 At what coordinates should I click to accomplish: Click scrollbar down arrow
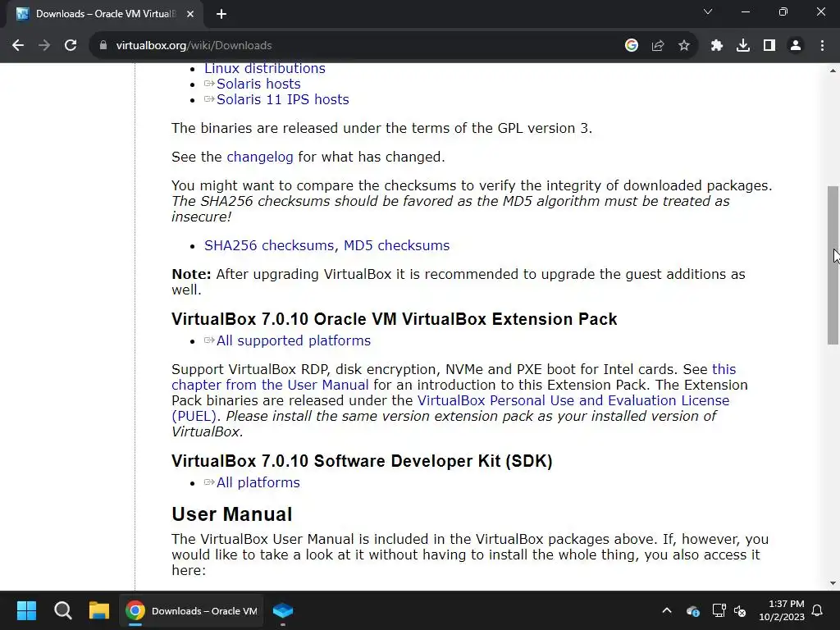click(833, 583)
